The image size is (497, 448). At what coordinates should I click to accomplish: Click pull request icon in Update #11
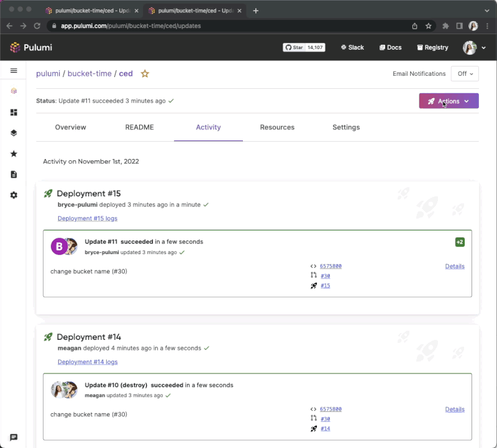pos(314,275)
